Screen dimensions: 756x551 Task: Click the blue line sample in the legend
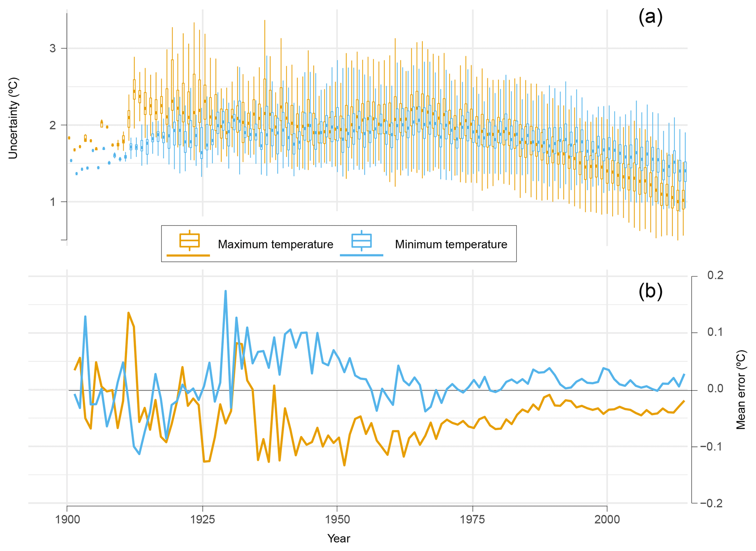click(361, 255)
